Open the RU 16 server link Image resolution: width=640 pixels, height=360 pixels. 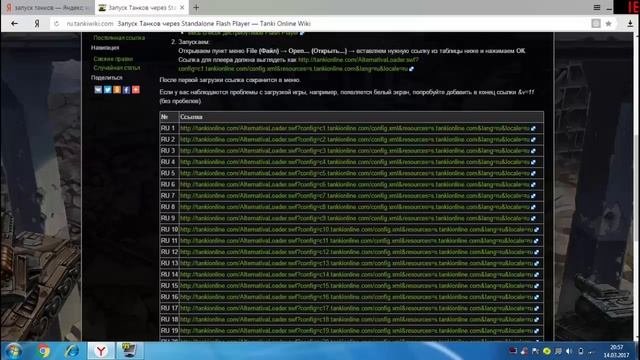(356, 297)
